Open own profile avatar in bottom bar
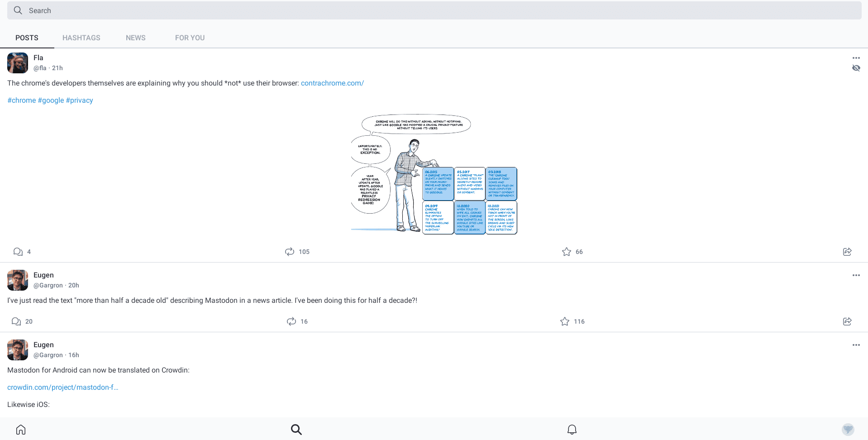The width and height of the screenshot is (868, 440). coord(848,429)
